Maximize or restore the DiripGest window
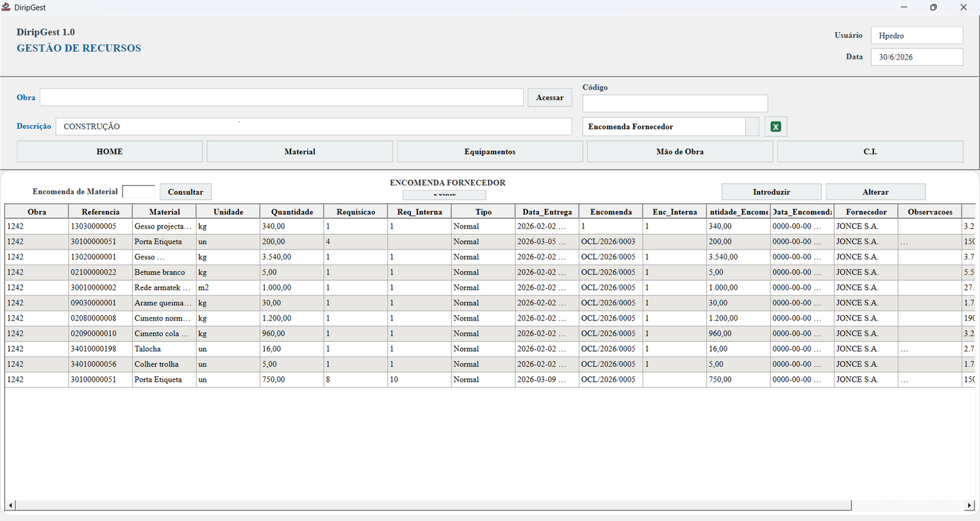 pos(933,7)
